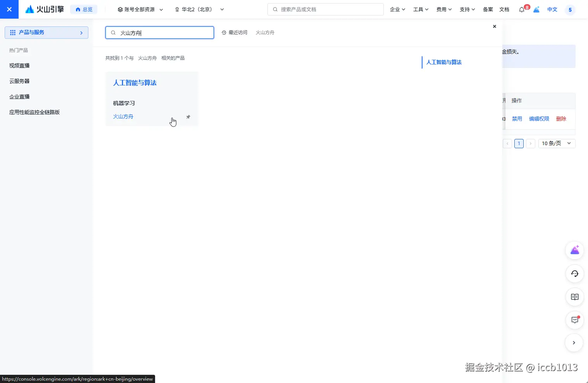This screenshot has width=588, height=383.
Task: Select page 1 in pagination
Action: [x=519, y=143]
